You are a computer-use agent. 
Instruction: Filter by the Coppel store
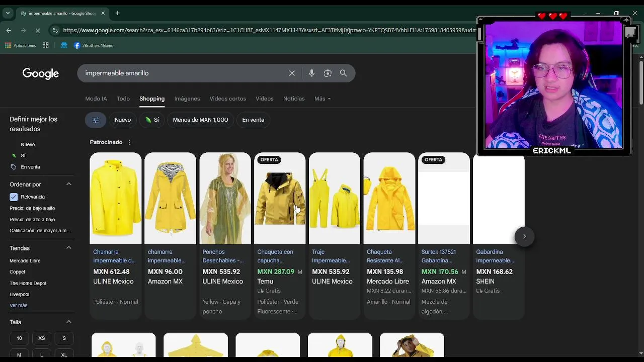pos(17,272)
